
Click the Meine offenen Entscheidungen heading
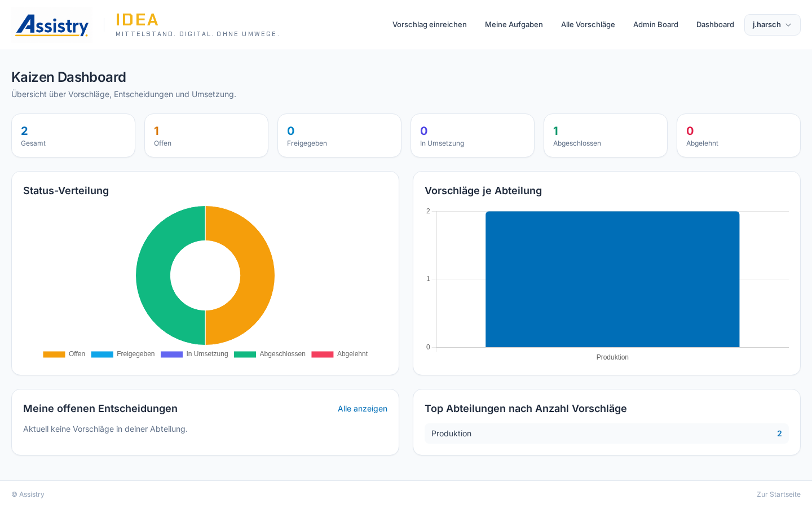pyautogui.click(x=100, y=409)
